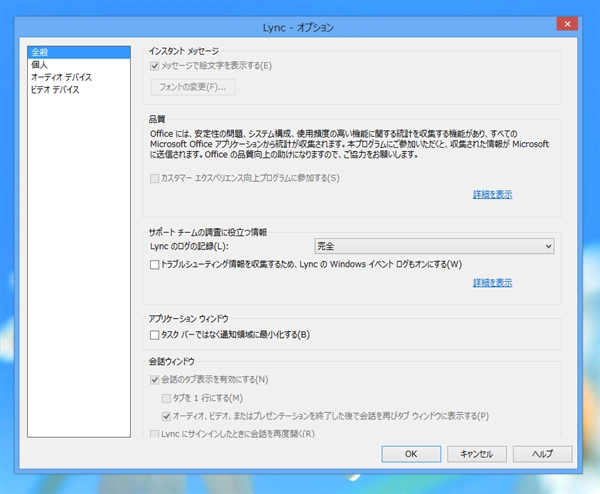
Task: Toggle メッセージで絵文字を表示する checkbox
Action: coord(155,66)
